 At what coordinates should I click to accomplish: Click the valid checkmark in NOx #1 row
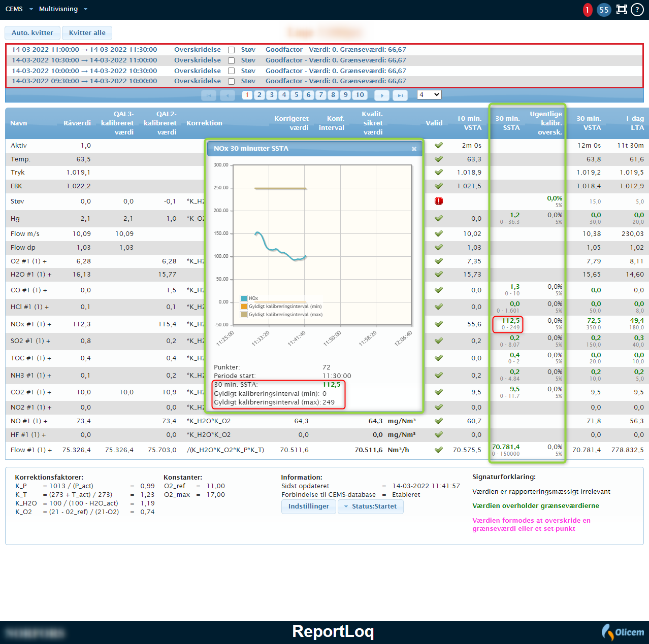(x=439, y=324)
